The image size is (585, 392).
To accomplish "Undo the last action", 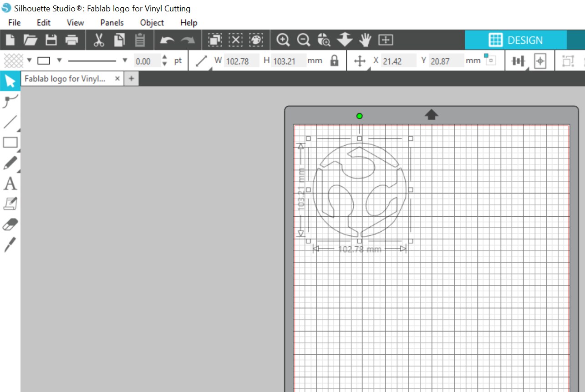I will (x=167, y=41).
